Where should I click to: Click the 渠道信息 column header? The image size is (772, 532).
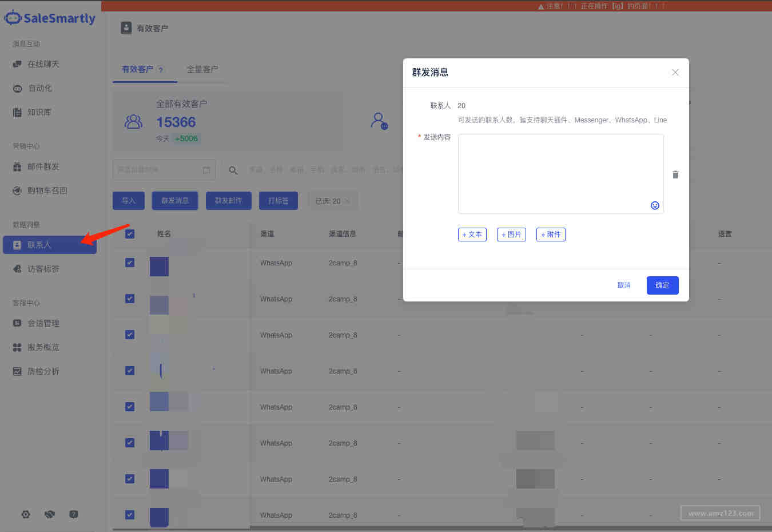pyautogui.click(x=343, y=234)
